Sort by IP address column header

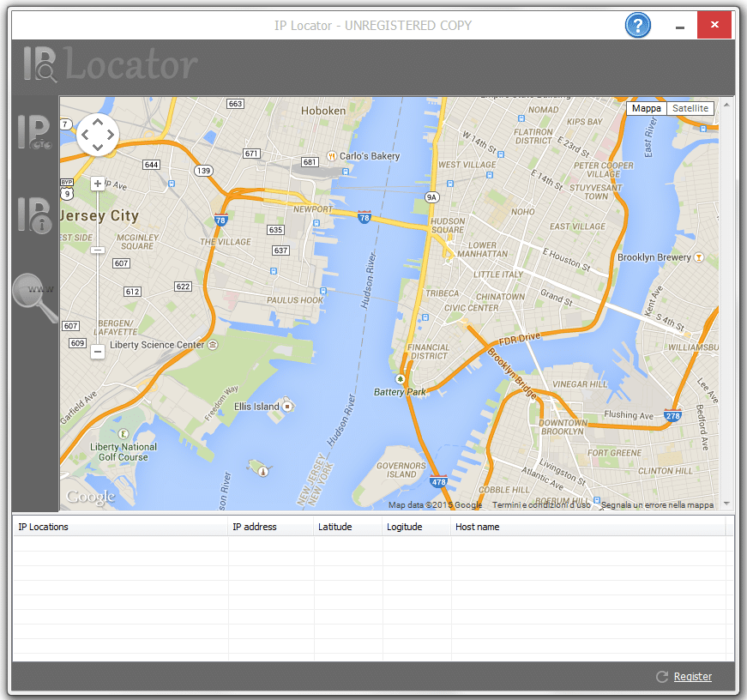[x=271, y=527]
